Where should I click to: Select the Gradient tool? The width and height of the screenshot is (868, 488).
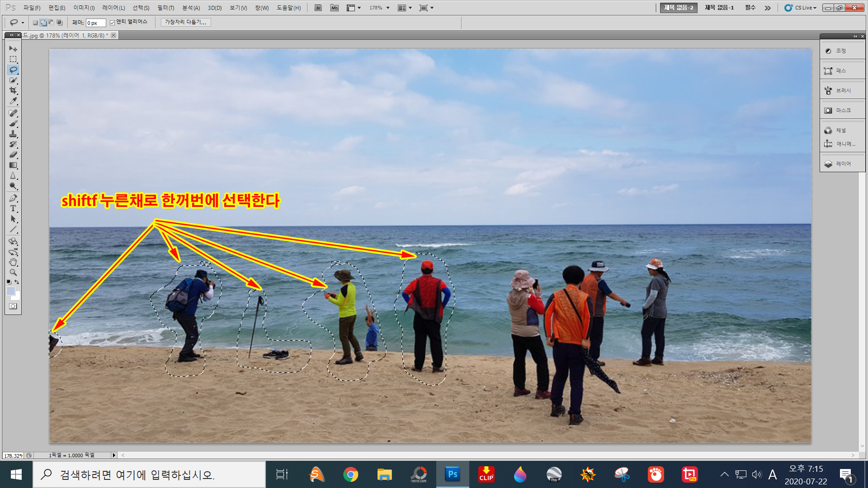(x=13, y=165)
